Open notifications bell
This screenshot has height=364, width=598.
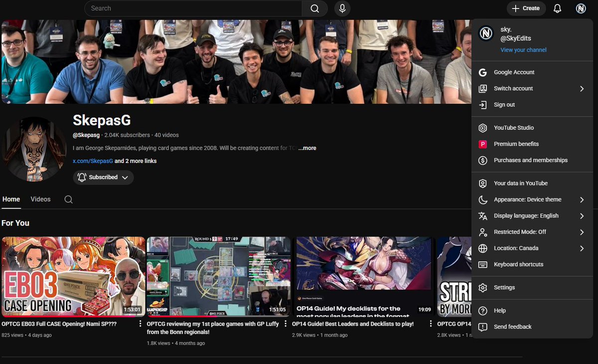pyautogui.click(x=558, y=8)
